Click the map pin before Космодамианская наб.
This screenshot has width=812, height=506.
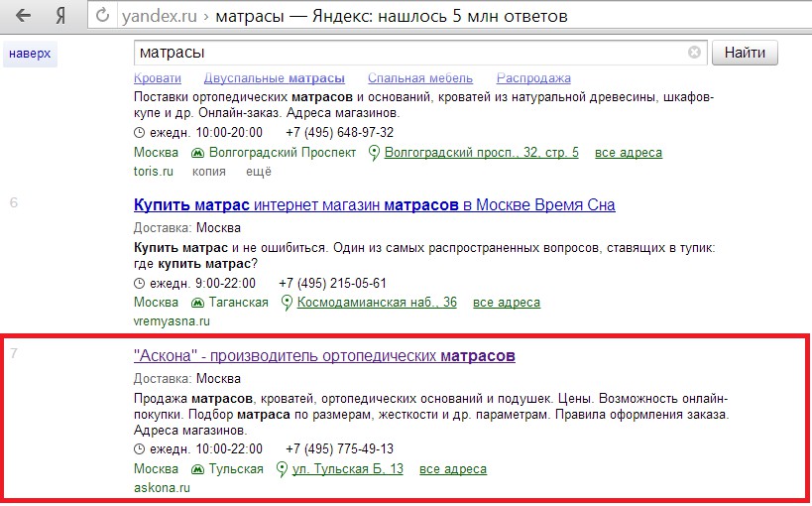point(287,303)
